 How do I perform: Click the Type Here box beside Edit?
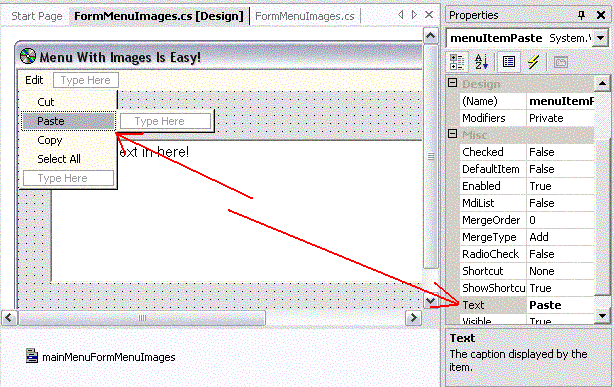point(86,80)
